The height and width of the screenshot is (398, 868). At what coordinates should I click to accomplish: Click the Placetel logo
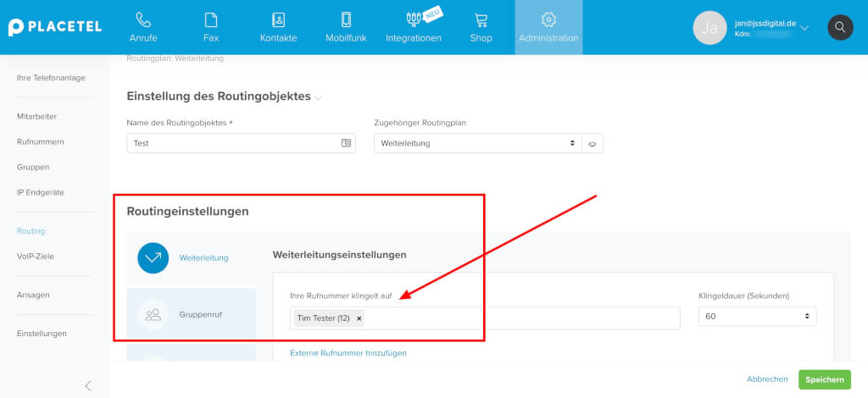55,27
